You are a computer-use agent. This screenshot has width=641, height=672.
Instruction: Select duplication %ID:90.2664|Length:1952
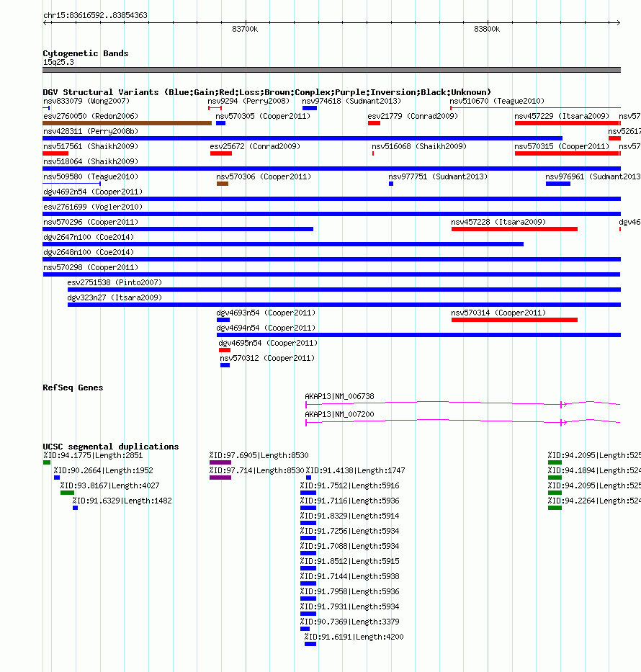pos(103,470)
